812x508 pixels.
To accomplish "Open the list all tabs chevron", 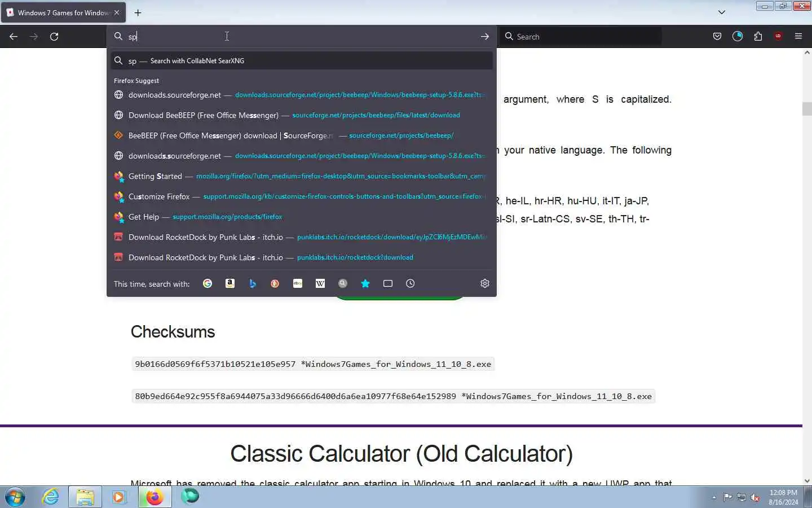I will click(722, 12).
